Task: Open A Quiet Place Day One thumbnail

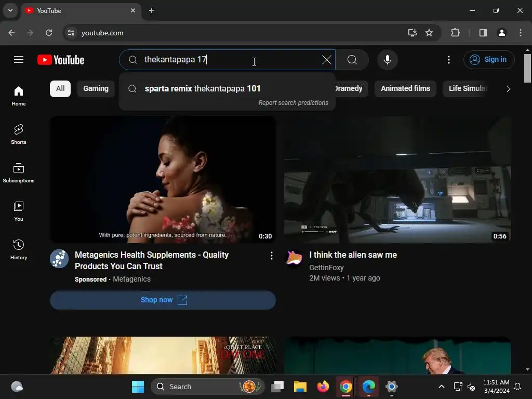Action: [163, 355]
